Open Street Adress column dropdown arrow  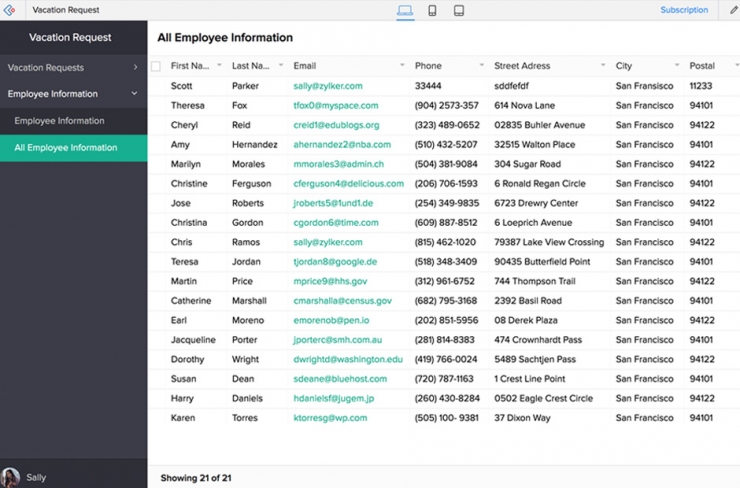pyautogui.click(x=603, y=65)
